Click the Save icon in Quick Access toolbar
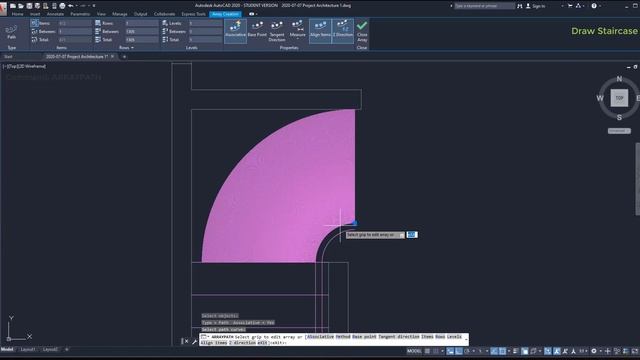 tap(29, 6)
